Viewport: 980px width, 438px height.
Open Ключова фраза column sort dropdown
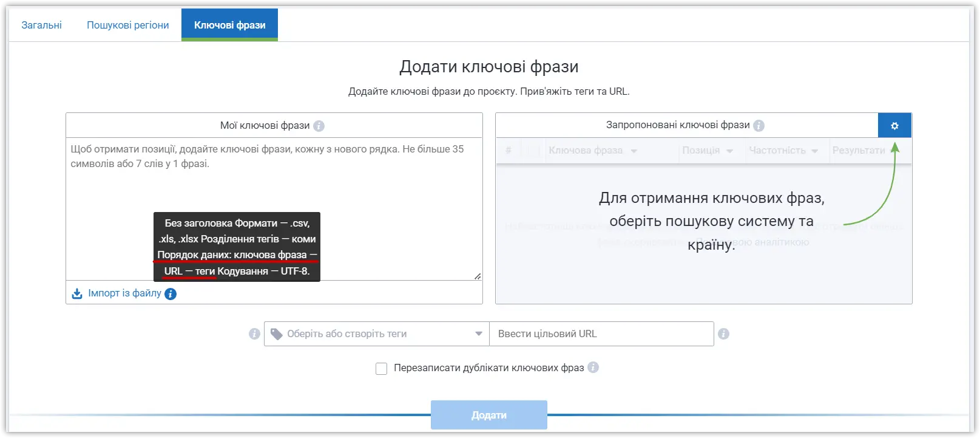634,151
